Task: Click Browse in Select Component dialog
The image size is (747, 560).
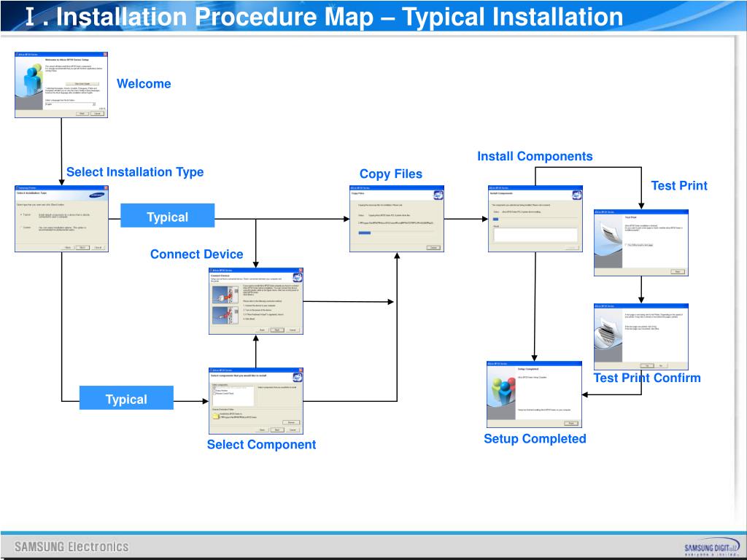Action: point(291,422)
